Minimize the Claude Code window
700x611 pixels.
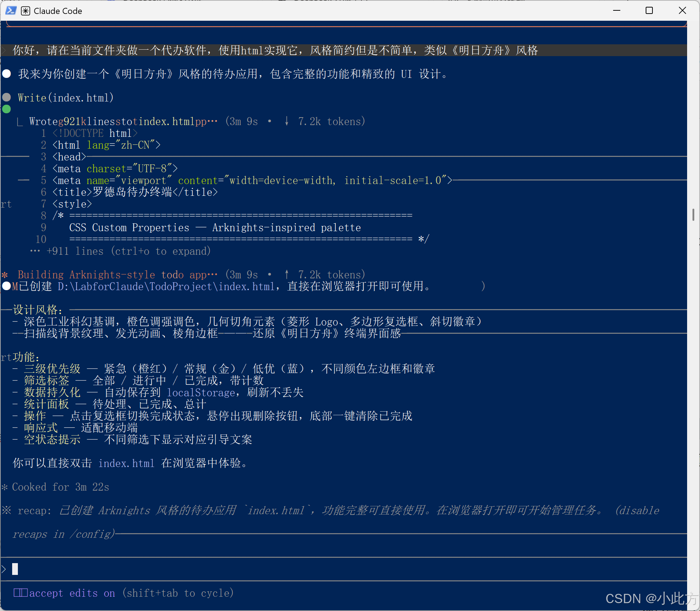click(x=616, y=11)
